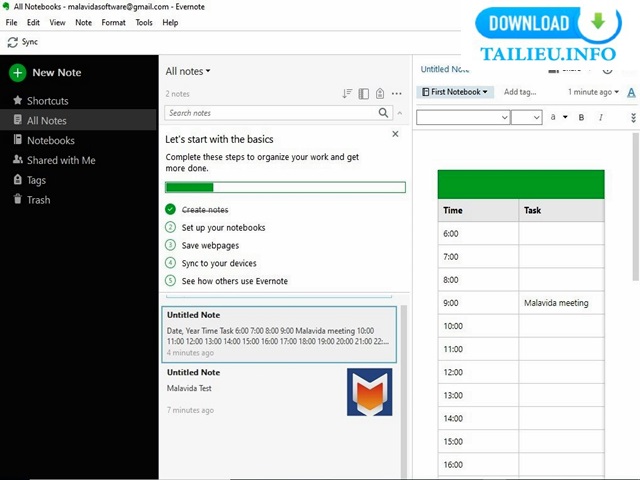The width and height of the screenshot is (640, 480).
Task: Open the 1 minute ago date dropdown
Action: (x=593, y=92)
